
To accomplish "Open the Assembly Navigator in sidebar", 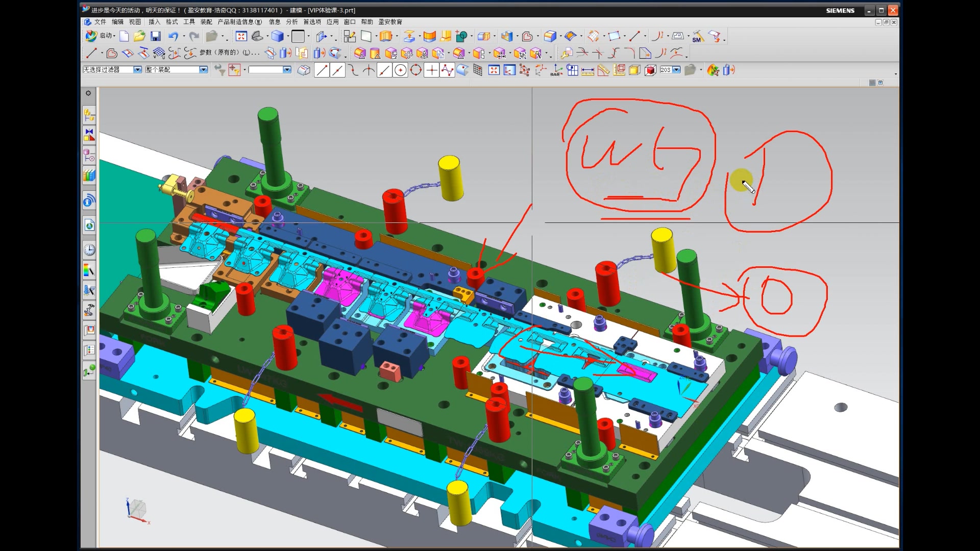I will tap(89, 115).
